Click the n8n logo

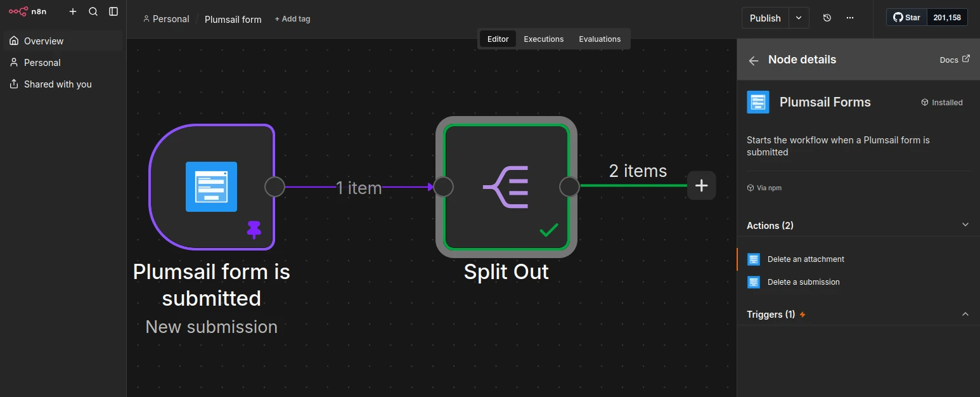click(27, 11)
